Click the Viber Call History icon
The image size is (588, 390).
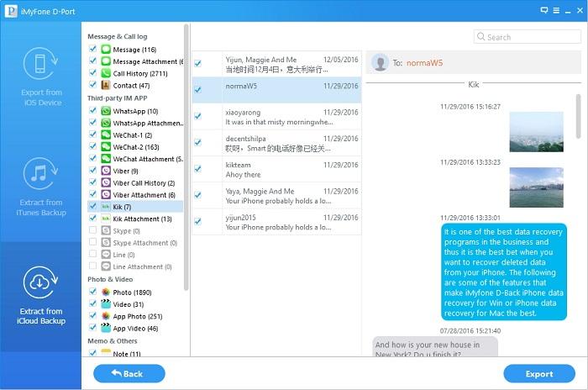click(106, 182)
